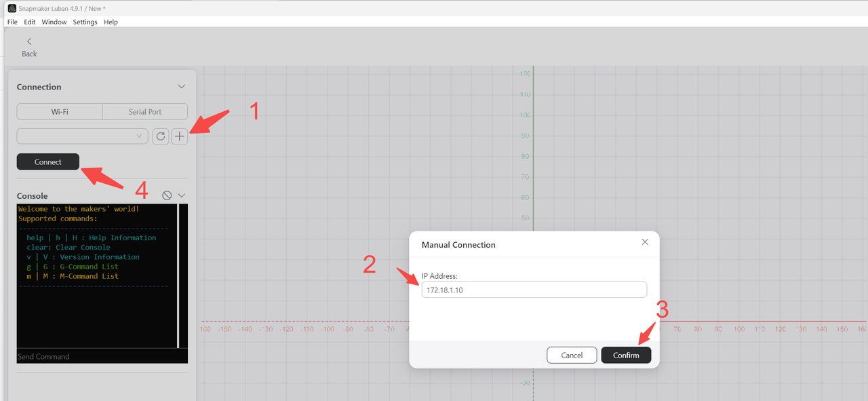Cancel the Manual Connection dialog
Image resolution: width=868 pixels, height=401 pixels.
tap(572, 355)
